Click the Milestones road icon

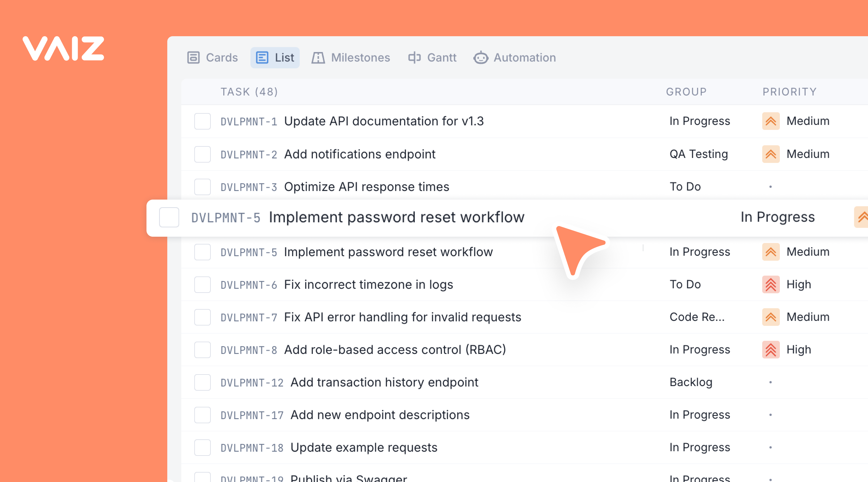(x=318, y=57)
